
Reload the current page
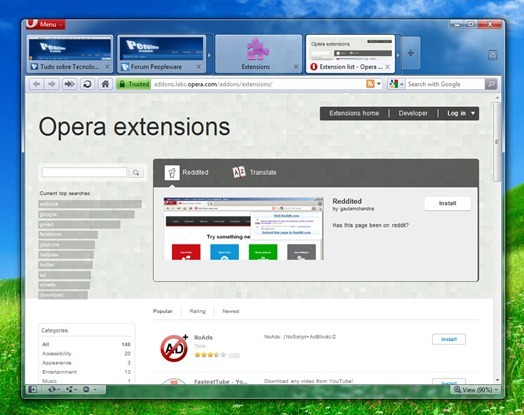coord(87,84)
